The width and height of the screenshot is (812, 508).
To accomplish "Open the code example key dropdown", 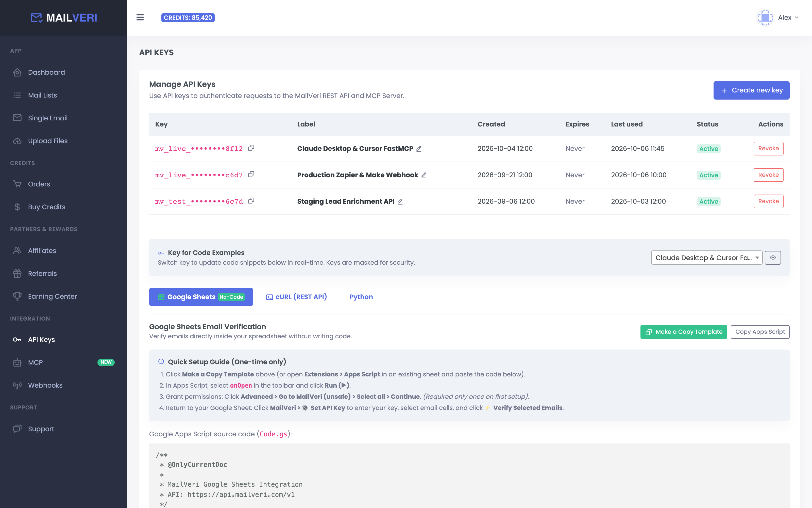I will coord(707,258).
